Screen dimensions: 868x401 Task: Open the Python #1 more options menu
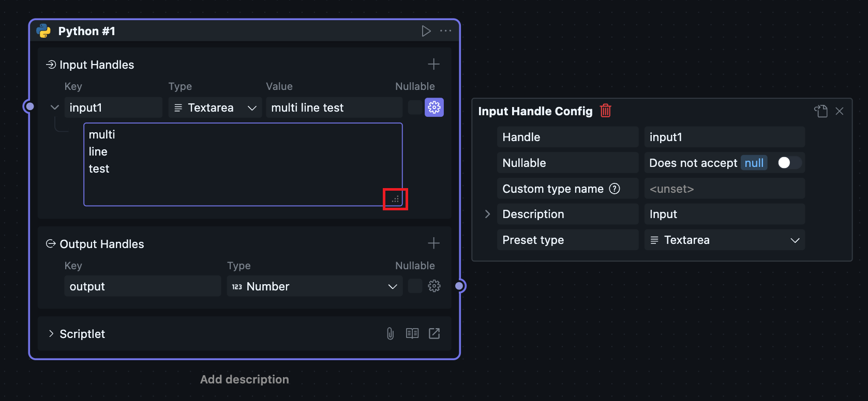[445, 31]
